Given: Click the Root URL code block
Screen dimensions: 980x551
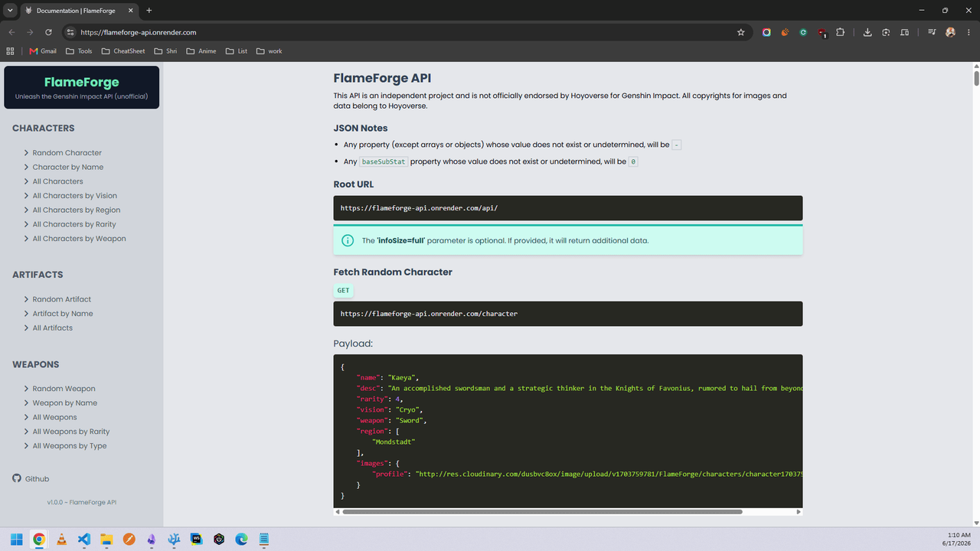Looking at the screenshot, I should tap(568, 208).
